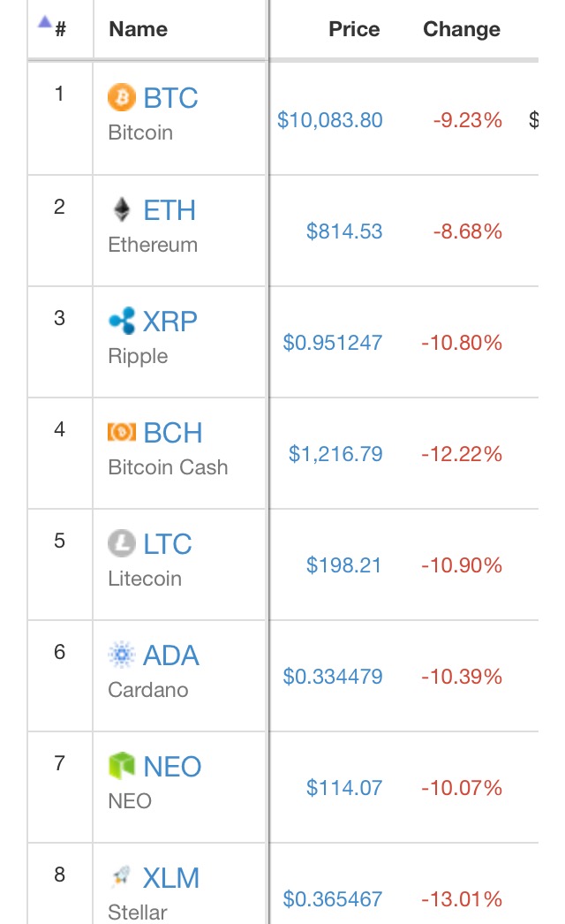
Task: Open the XRP ticker link
Action: 170,322
